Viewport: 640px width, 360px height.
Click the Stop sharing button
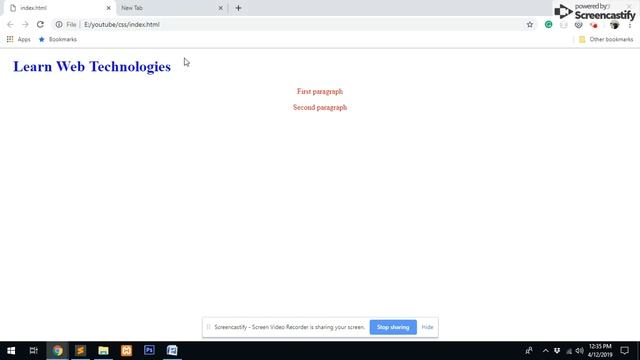click(x=393, y=327)
